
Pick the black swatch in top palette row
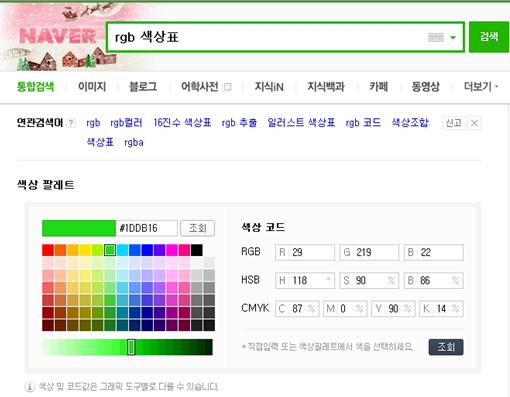[x=197, y=250]
